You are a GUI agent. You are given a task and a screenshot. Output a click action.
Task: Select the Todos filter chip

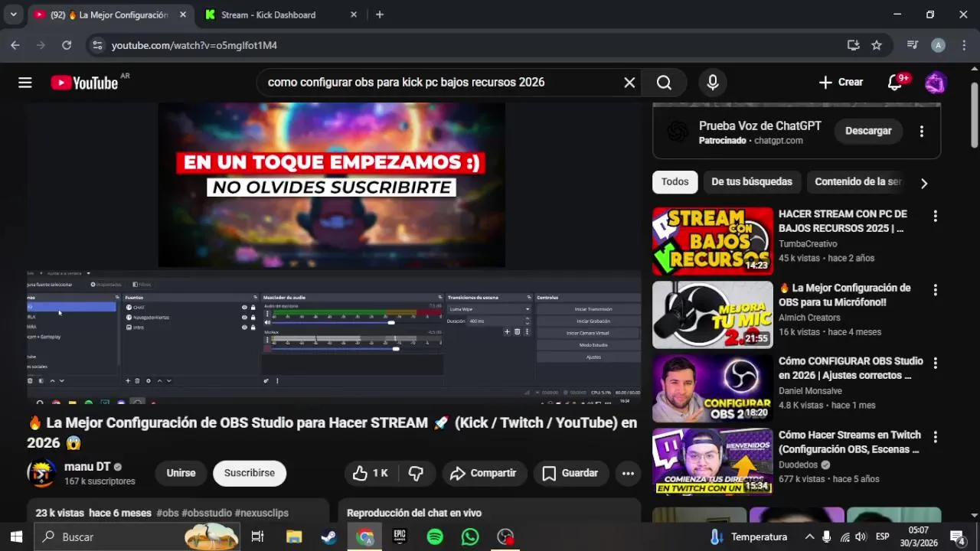tap(675, 182)
